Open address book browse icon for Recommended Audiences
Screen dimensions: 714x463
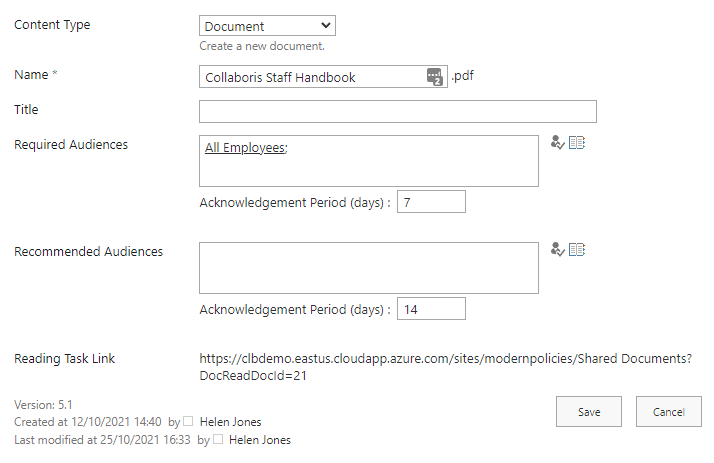coord(577,249)
